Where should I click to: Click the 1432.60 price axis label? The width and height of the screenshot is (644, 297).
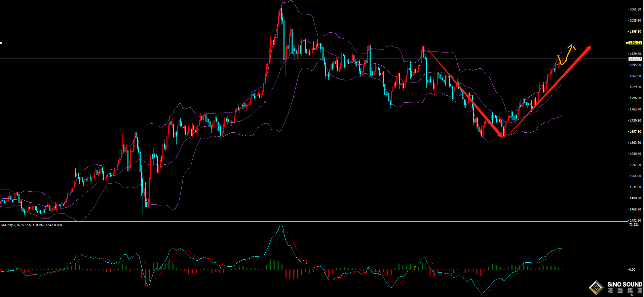tap(635, 220)
